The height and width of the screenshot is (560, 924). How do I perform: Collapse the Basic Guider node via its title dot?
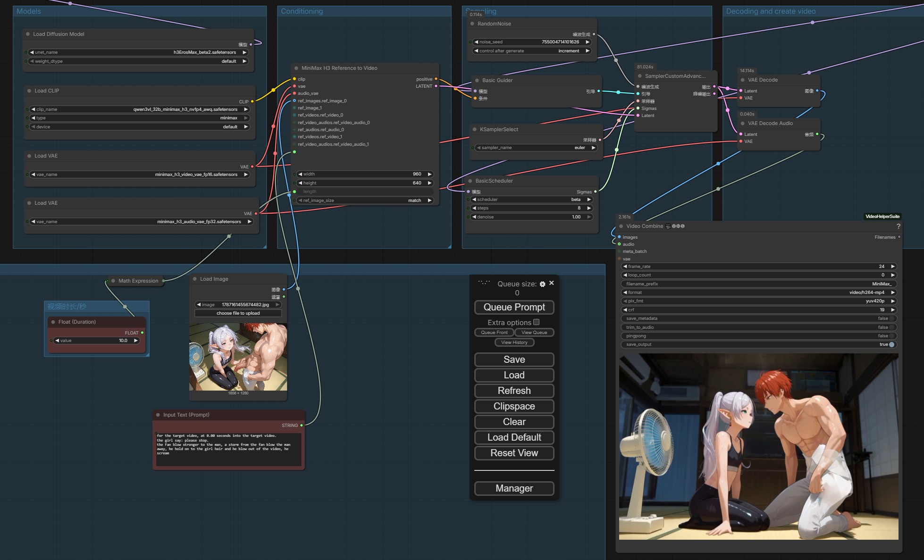click(477, 80)
